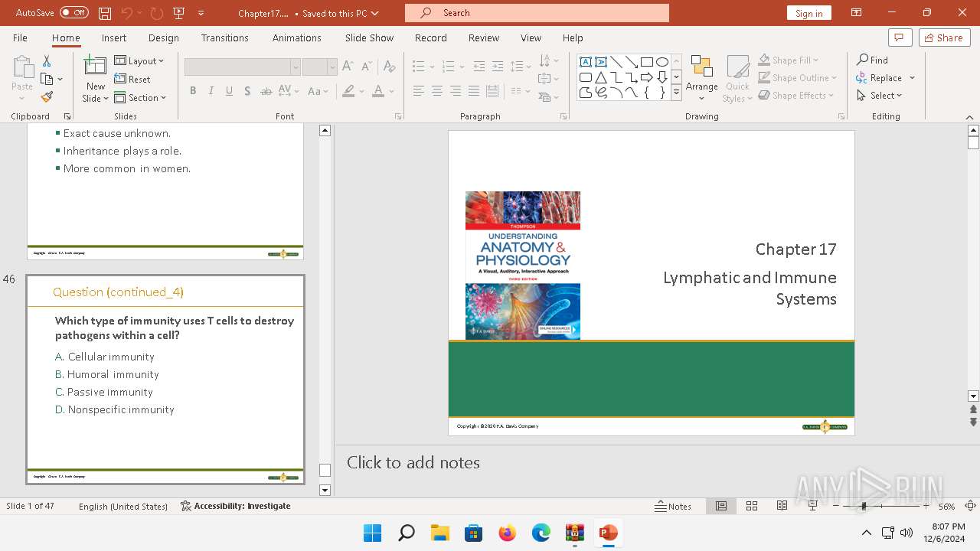
Task: Start presentation from beginning icon
Action: (179, 13)
